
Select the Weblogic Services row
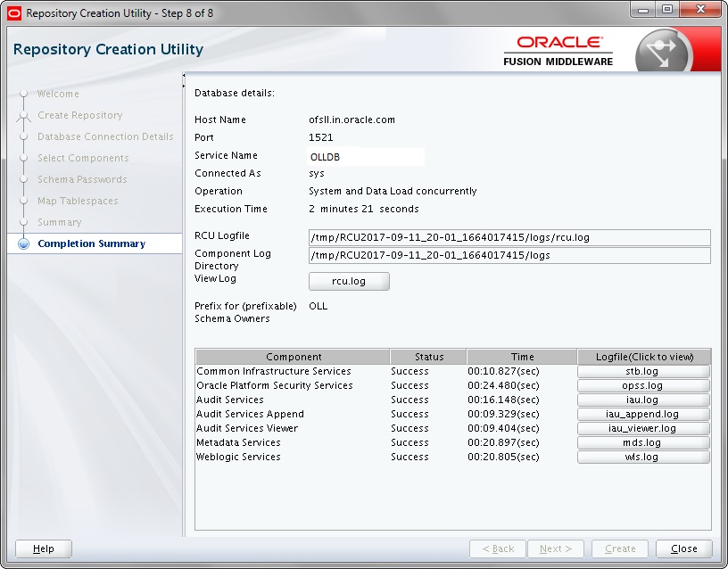pos(452,458)
